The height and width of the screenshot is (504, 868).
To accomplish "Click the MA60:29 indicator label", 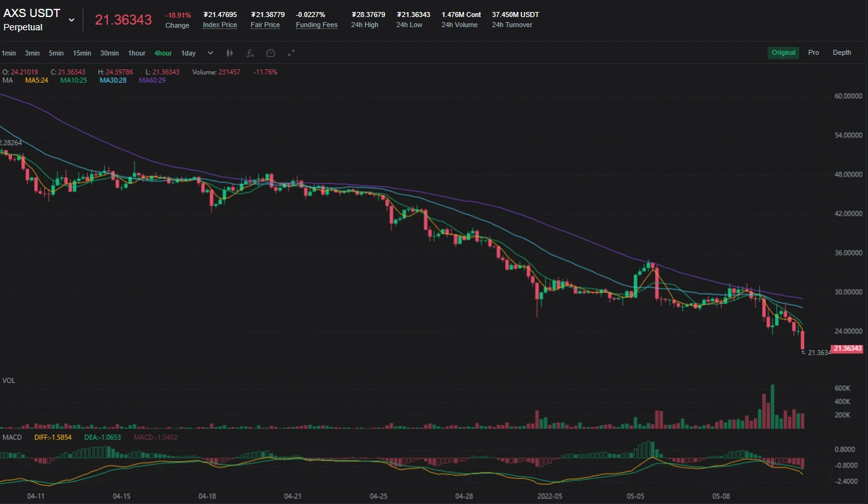I will click(x=152, y=80).
